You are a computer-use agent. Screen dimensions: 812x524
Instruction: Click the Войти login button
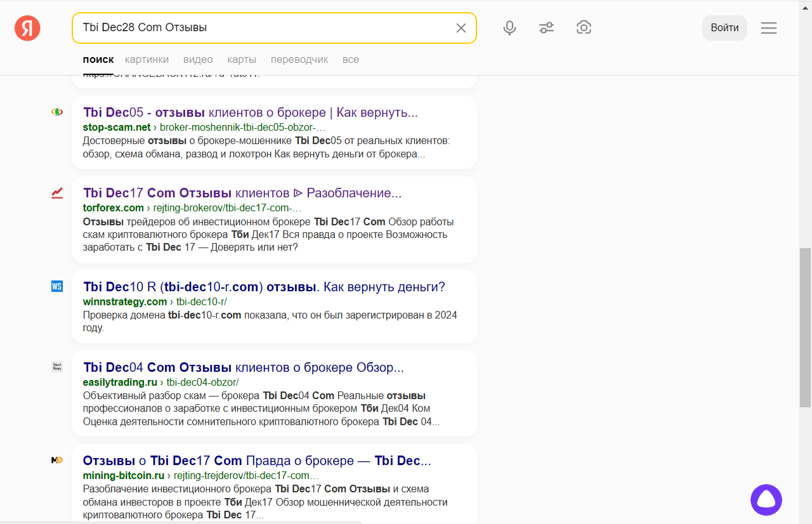724,28
